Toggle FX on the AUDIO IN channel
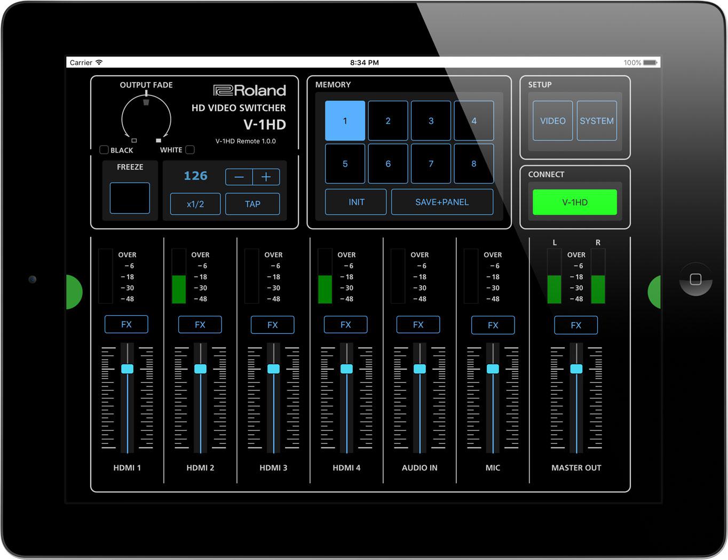The height and width of the screenshot is (560, 728). [x=418, y=325]
